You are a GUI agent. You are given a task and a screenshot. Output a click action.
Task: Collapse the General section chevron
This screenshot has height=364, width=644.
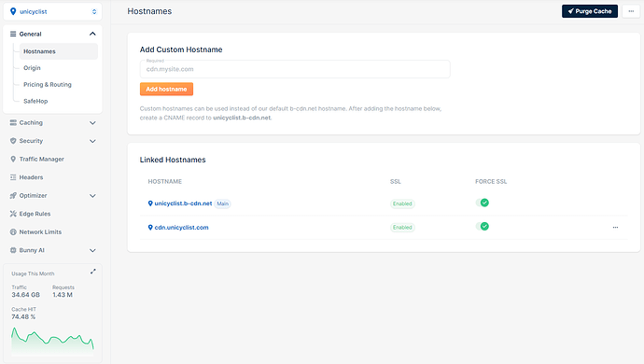[92, 34]
